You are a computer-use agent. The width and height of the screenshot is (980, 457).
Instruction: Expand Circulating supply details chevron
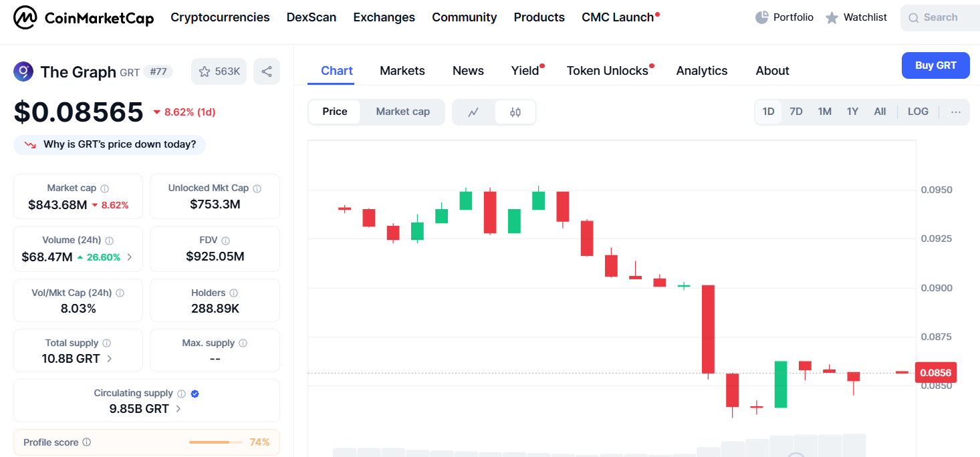click(x=178, y=409)
